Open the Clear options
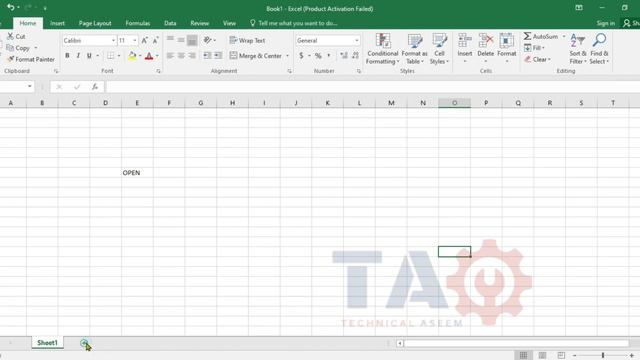Viewport: 640px width, 360px height. pos(537,59)
